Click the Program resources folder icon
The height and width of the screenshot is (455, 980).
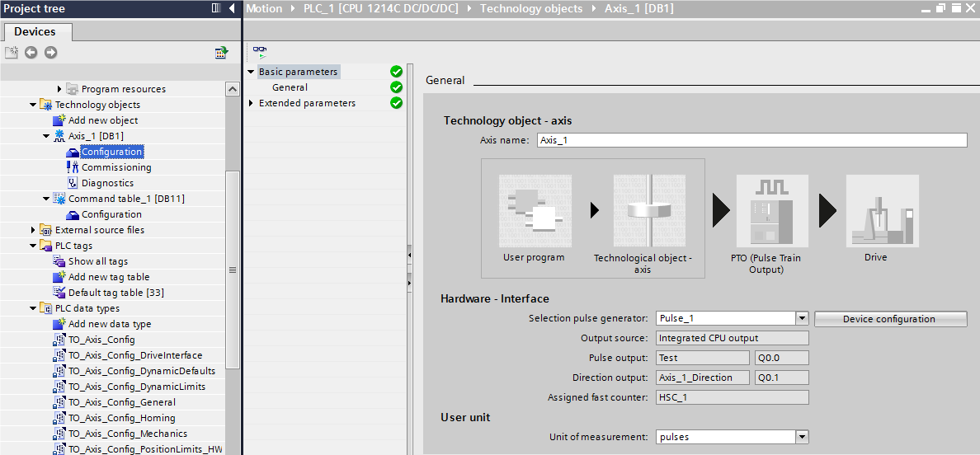pyautogui.click(x=73, y=89)
